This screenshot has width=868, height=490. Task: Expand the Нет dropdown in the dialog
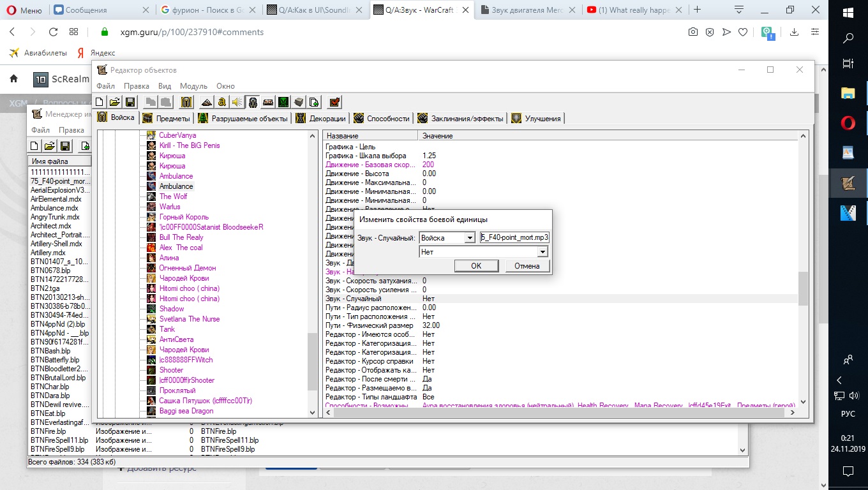(x=542, y=252)
